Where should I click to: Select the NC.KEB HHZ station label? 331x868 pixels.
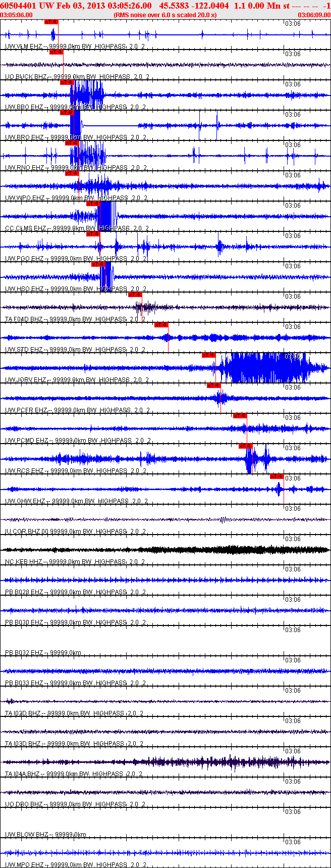tap(24, 562)
